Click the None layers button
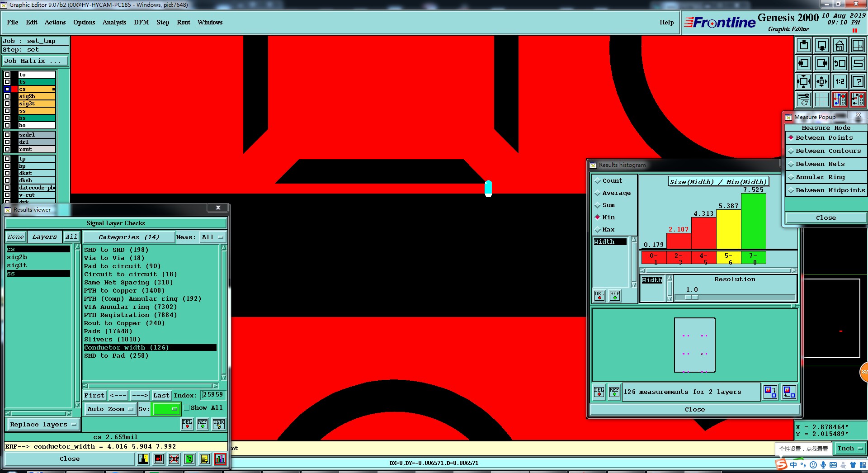Viewport: 868px width, 473px height. 15,236
